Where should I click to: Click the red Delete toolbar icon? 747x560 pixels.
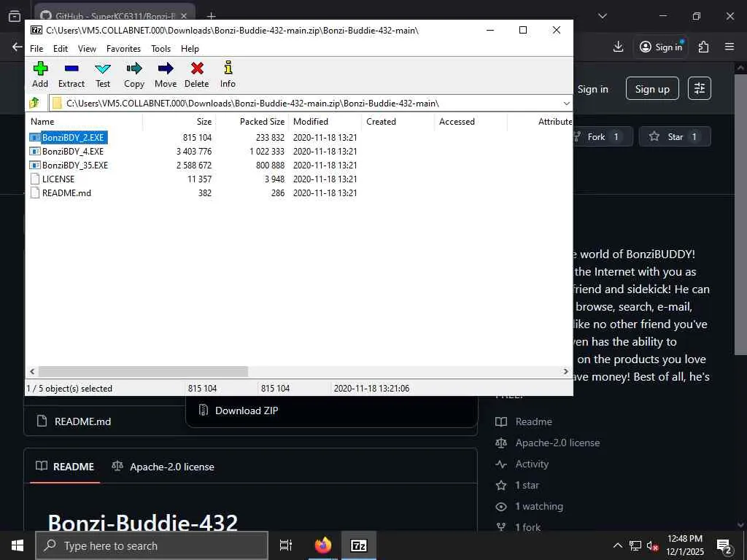[197, 69]
